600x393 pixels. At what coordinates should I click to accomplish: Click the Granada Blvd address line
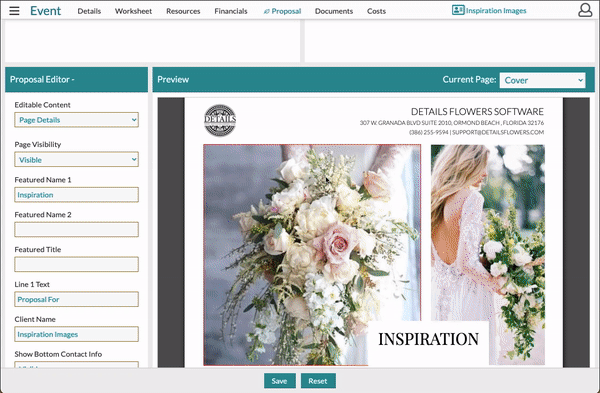(452, 123)
